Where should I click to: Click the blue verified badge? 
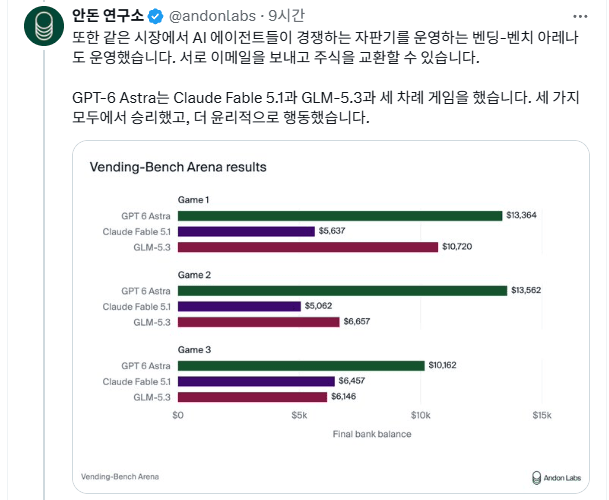(x=156, y=16)
